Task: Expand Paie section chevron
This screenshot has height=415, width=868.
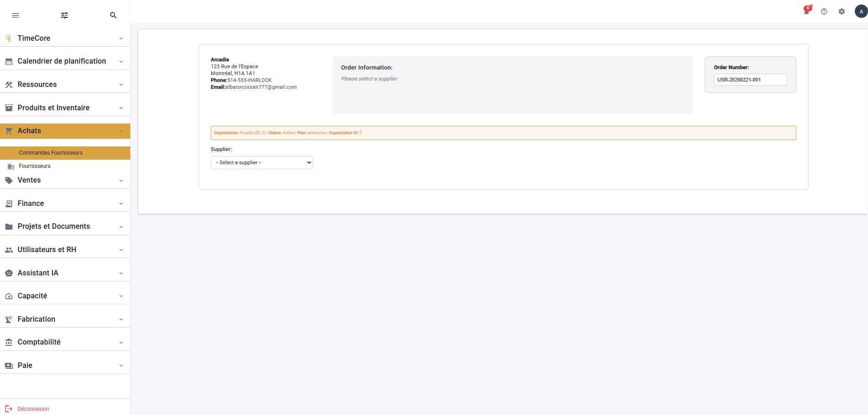Action: click(121, 366)
